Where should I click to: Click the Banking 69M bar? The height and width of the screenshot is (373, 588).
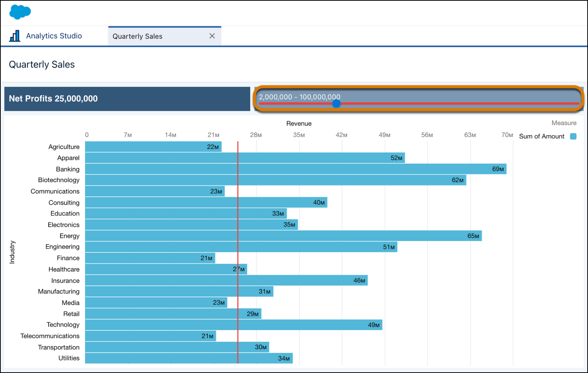pos(296,169)
